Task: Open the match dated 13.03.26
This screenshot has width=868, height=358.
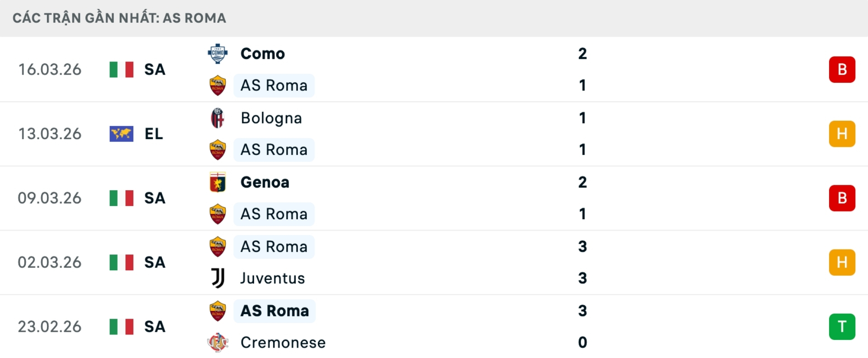Action: click(x=50, y=134)
